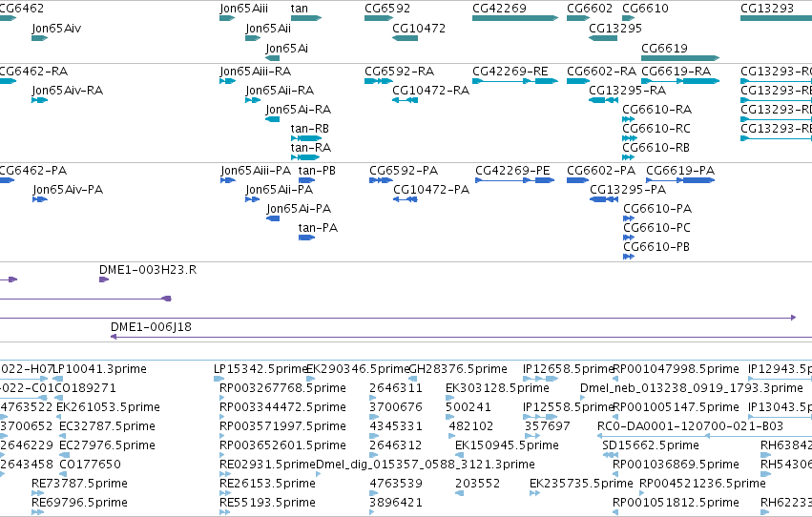Click the CG13293 gene label
Image resolution: width=812 pixels, height=517 pixels.
coord(767,9)
